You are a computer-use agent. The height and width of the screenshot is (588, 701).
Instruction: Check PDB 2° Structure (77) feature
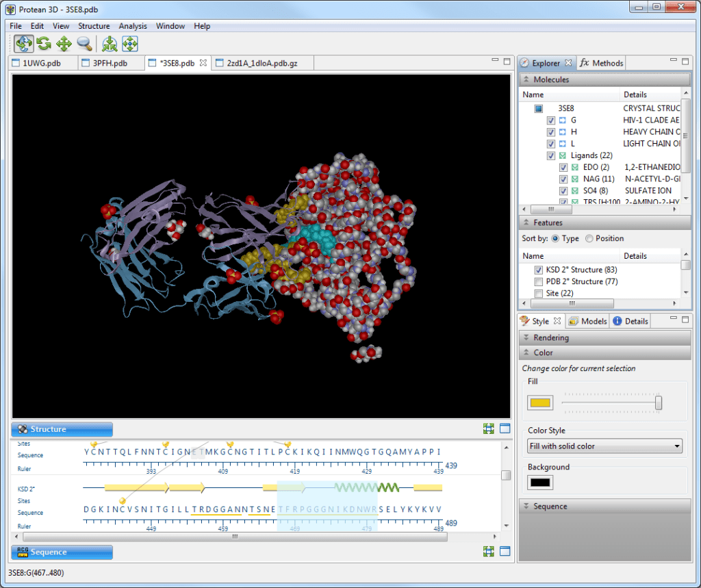point(538,281)
